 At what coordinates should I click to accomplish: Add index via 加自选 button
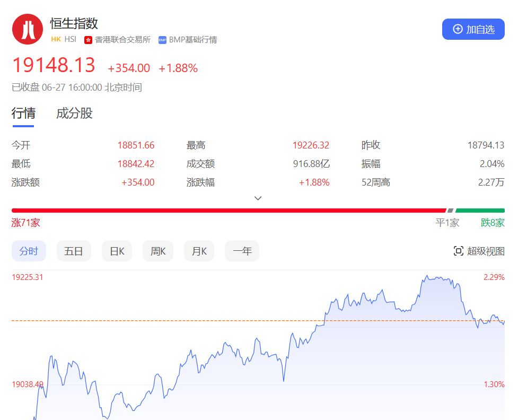[x=473, y=29]
